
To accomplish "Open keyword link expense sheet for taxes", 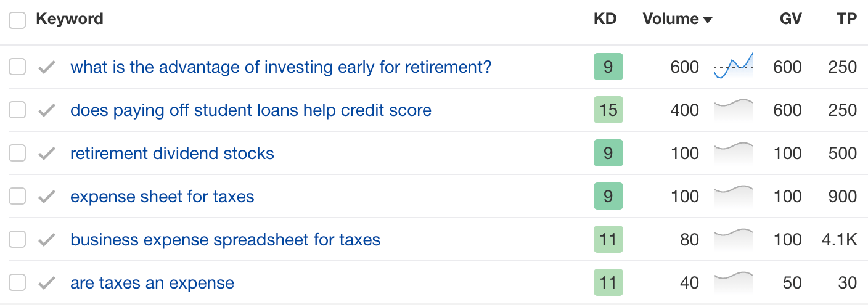I will pos(162,197).
